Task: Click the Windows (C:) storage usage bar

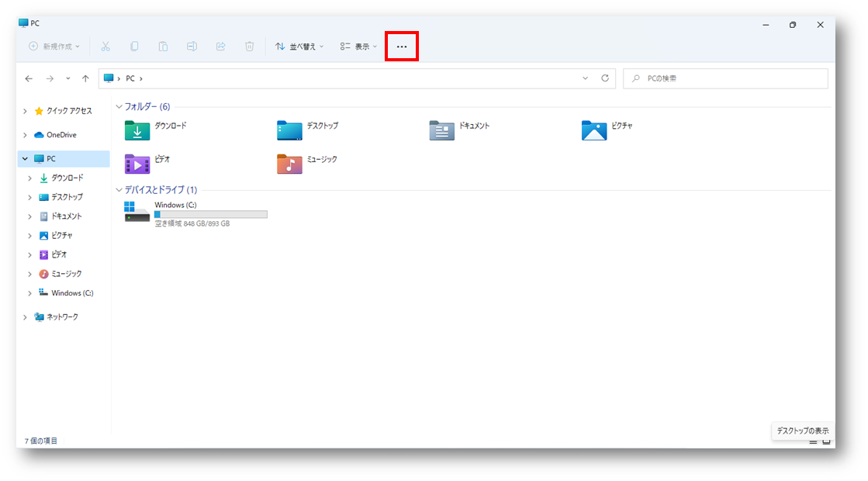Action: [x=211, y=214]
